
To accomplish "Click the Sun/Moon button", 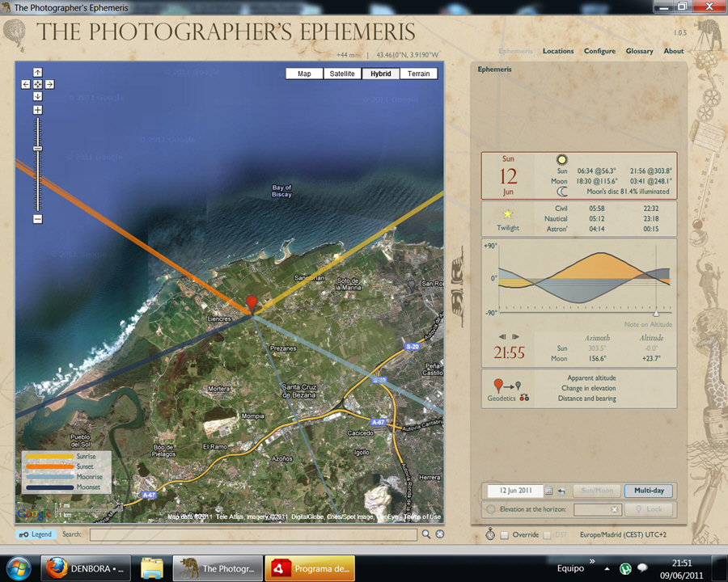I will (597, 491).
